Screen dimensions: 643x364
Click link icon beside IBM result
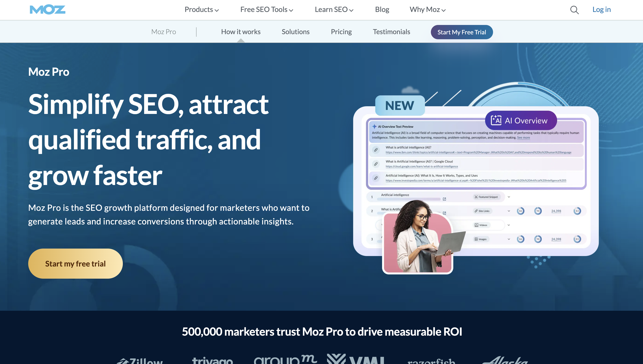tap(376, 150)
